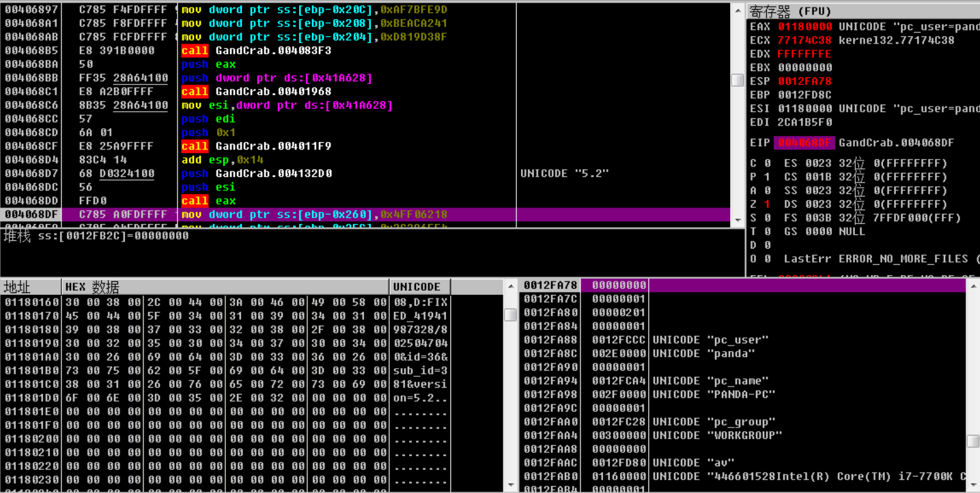The height and width of the screenshot is (493, 980).
Task: Click the stack pane scroll down arrow
Action: 973,485
